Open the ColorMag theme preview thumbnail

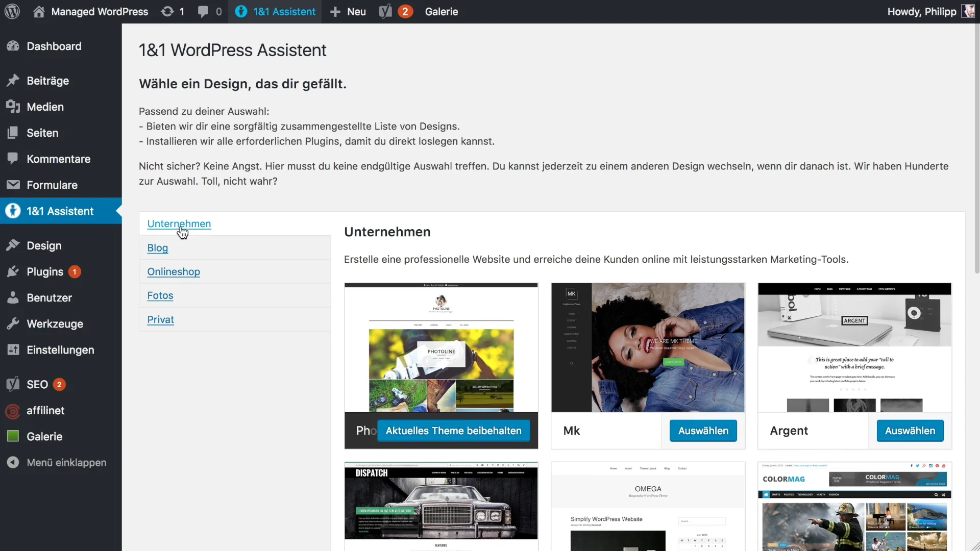[854, 506]
